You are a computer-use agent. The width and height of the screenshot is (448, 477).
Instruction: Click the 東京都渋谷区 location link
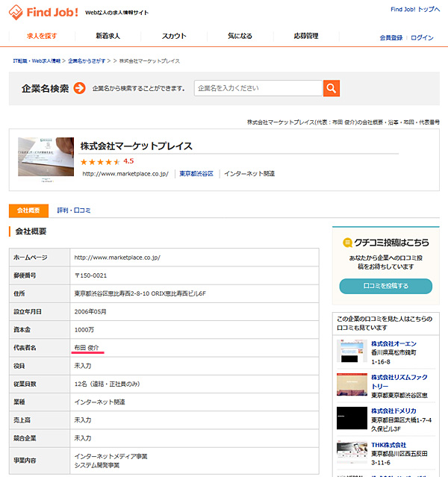(196, 174)
